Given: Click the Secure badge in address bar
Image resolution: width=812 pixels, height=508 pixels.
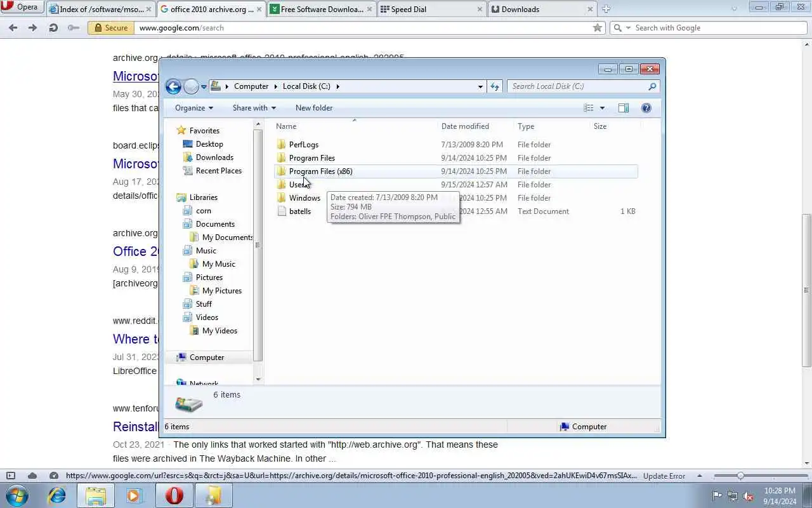Looking at the screenshot, I should tap(111, 28).
